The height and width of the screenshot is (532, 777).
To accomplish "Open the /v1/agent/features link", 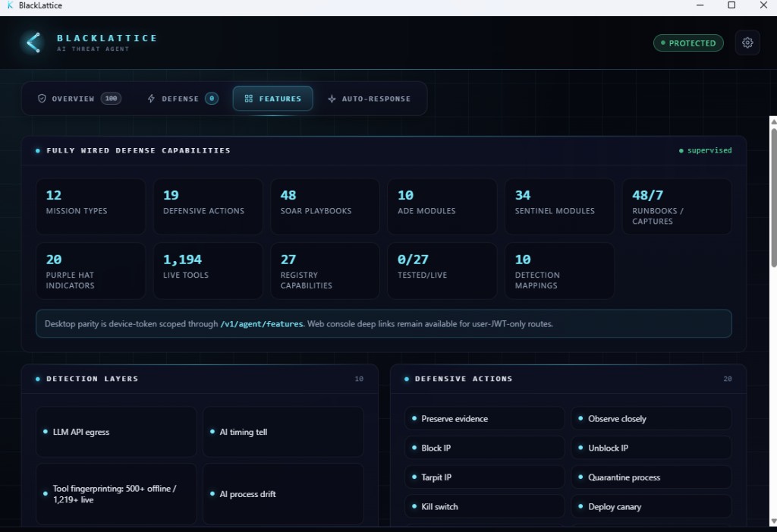I will (262, 324).
